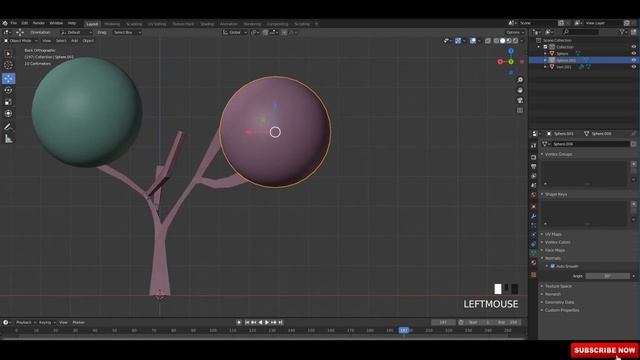Switch to wireframe viewport shading
Viewport: 640px width, 360px height.
pos(496,40)
